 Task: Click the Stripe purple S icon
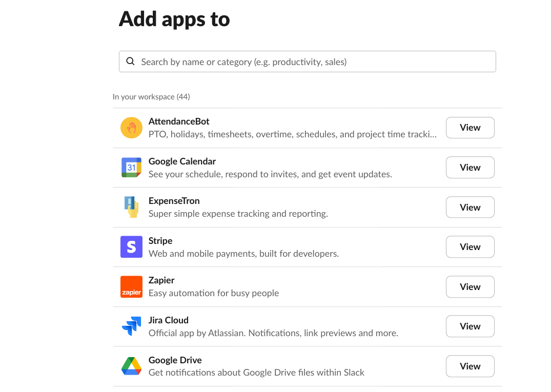(x=131, y=247)
